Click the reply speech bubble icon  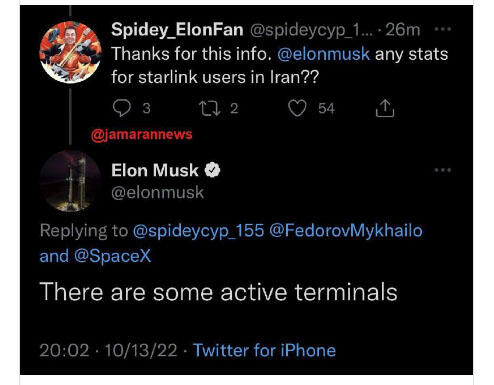click(122, 108)
